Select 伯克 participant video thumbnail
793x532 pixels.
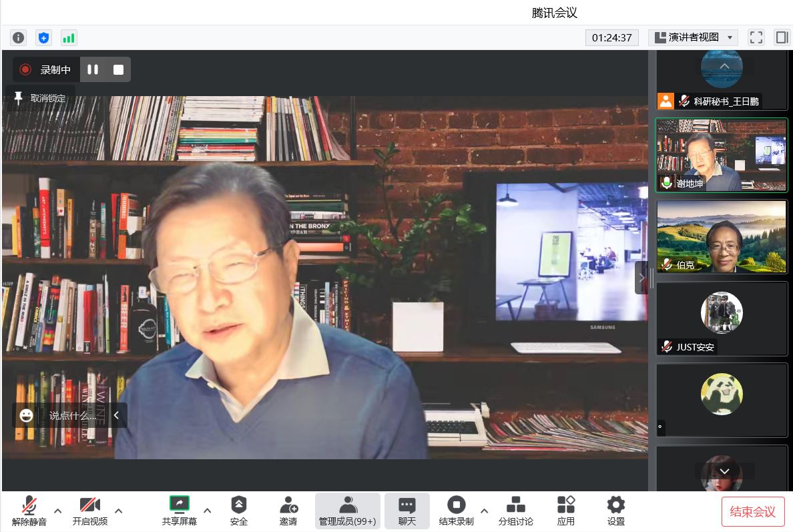[x=721, y=236]
